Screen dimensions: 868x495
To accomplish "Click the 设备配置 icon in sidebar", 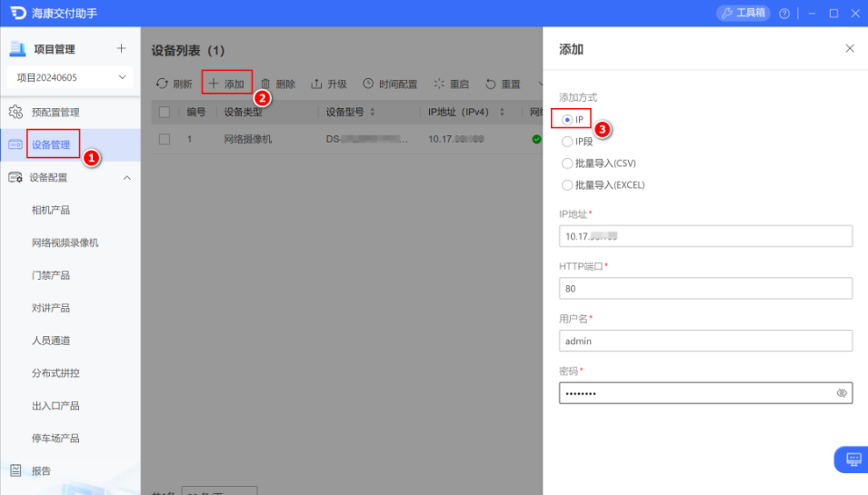I will tap(15, 177).
